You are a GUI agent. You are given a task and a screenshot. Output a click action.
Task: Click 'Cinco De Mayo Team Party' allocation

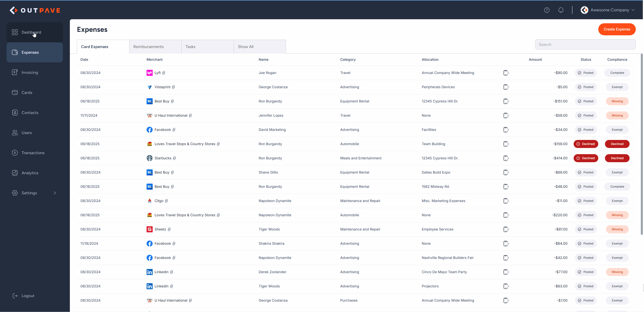click(x=444, y=272)
